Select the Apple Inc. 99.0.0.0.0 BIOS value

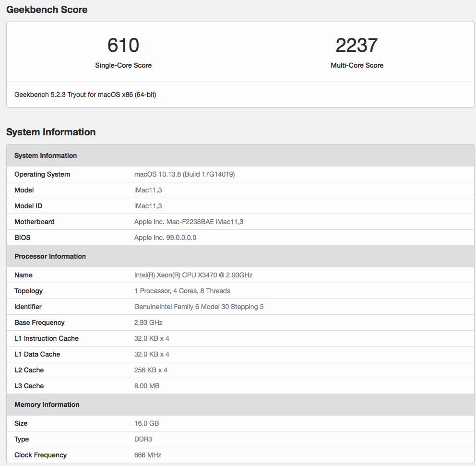[166, 238]
